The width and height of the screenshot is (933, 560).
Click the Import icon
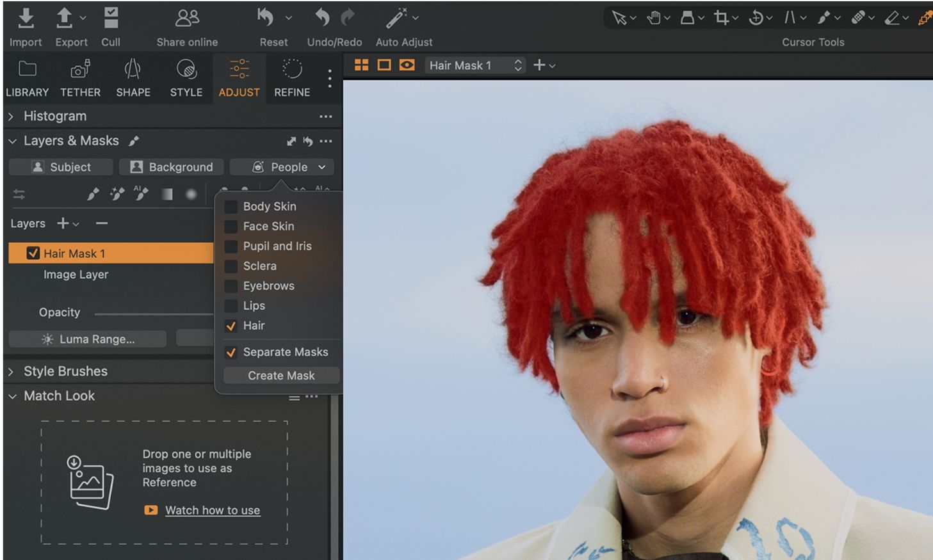(x=26, y=19)
